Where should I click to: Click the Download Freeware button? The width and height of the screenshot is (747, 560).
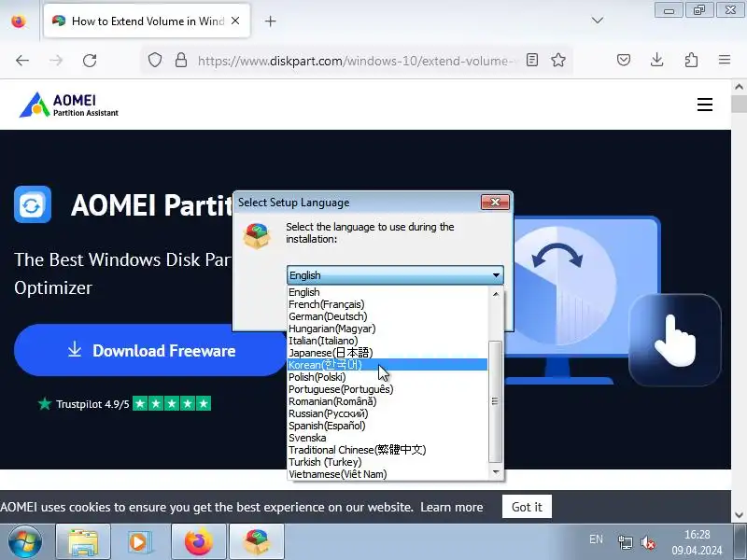(x=151, y=351)
